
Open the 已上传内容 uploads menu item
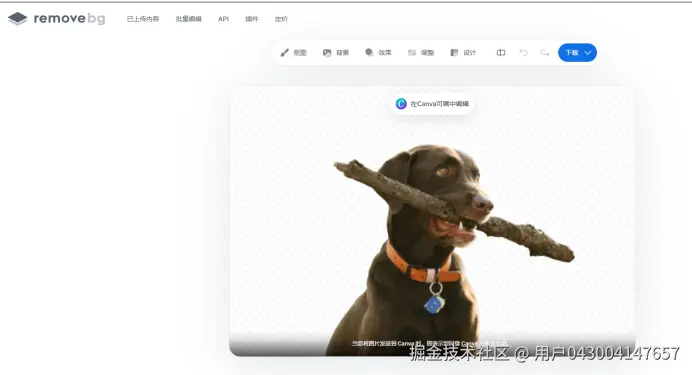point(143,19)
